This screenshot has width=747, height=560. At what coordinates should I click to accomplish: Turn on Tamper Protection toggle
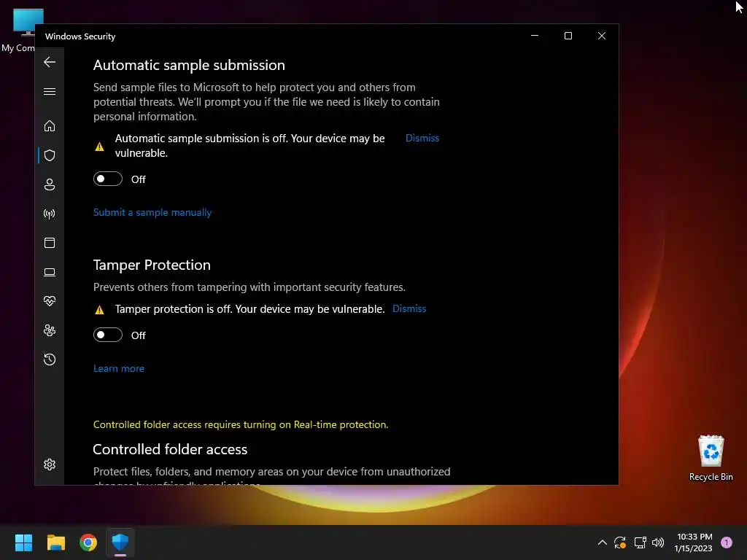[x=108, y=335]
